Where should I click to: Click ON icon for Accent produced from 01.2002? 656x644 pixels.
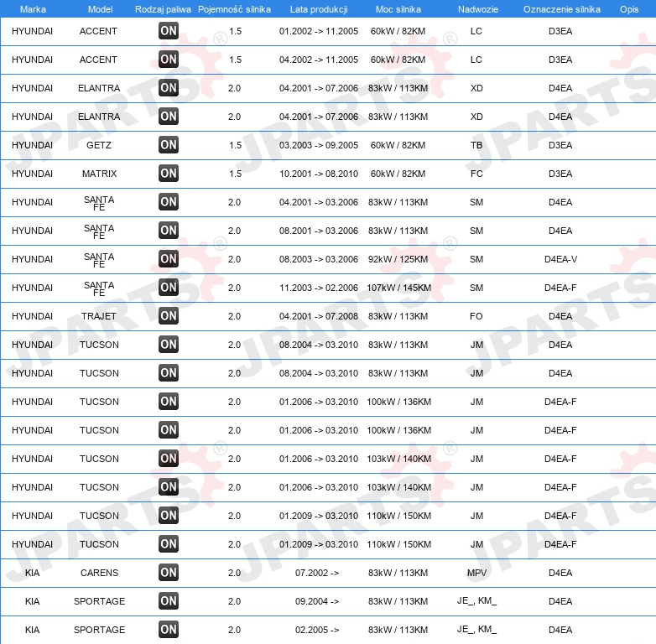coord(169,31)
